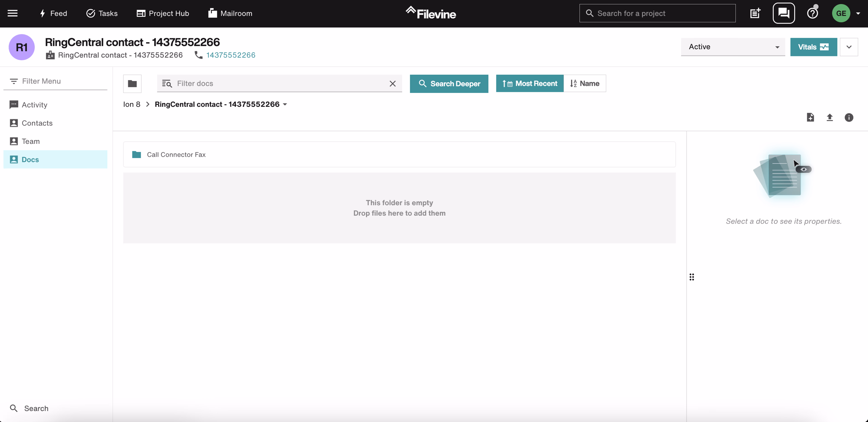868x422 pixels.
Task: Switch sorting to Name
Action: pyautogui.click(x=585, y=83)
